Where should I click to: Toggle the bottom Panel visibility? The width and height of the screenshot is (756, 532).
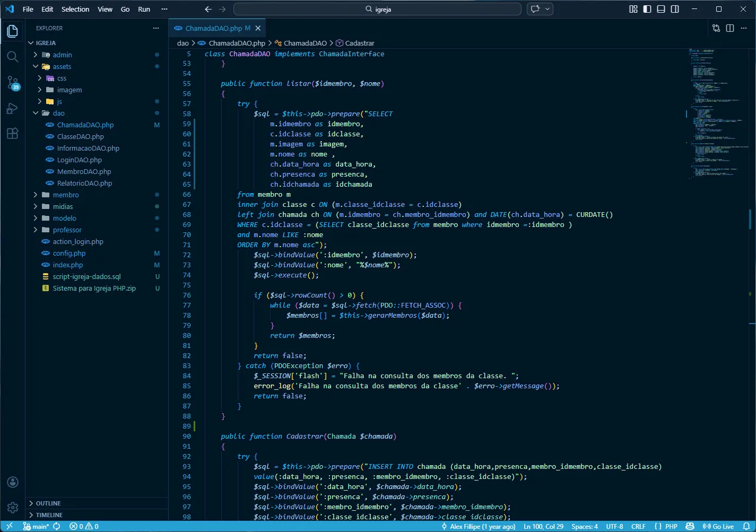coord(661,9)
